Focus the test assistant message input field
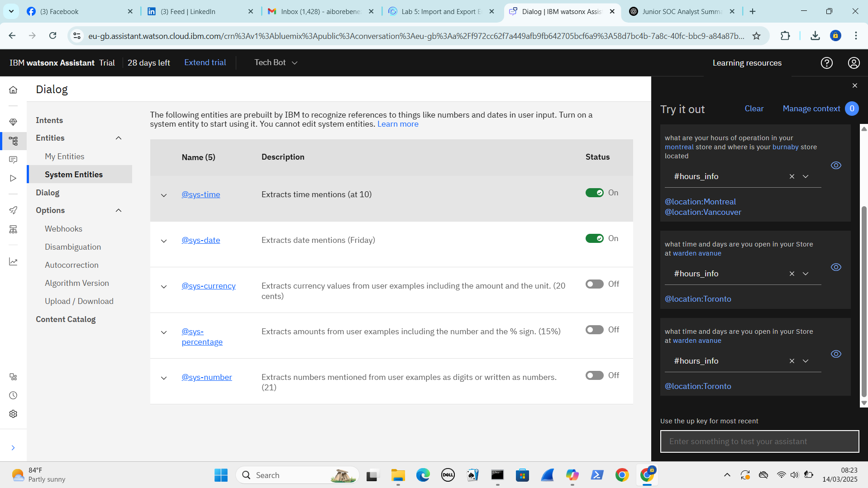This screenshot has width=868, height=488. 759,441
